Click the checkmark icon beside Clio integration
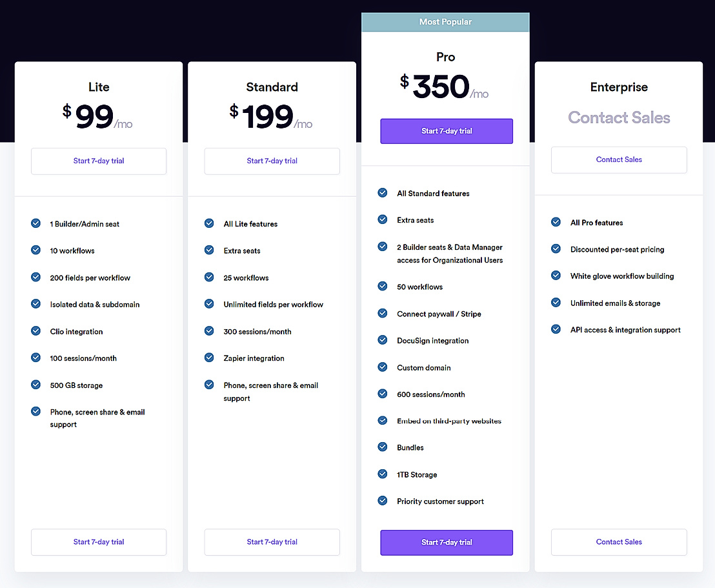The height and width of the screenshot is (588, 715). 35,331
